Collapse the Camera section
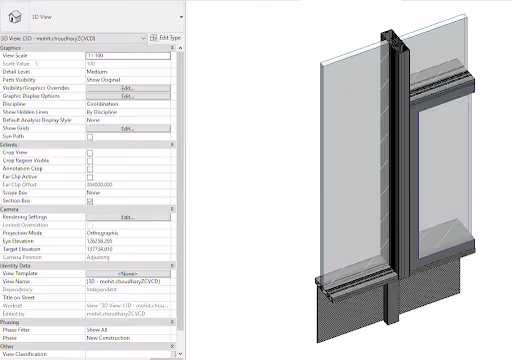The width and height of the screenshot is (512, 360). coord(172,209)
